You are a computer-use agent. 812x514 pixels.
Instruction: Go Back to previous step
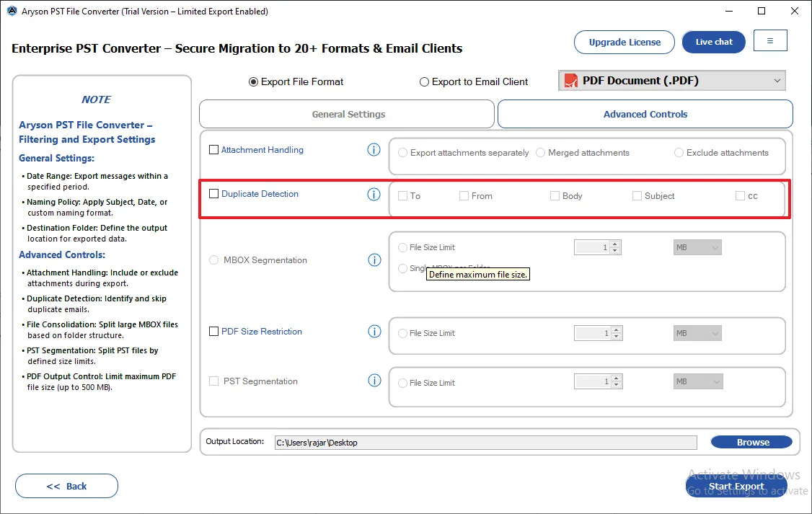pos(67,486)
